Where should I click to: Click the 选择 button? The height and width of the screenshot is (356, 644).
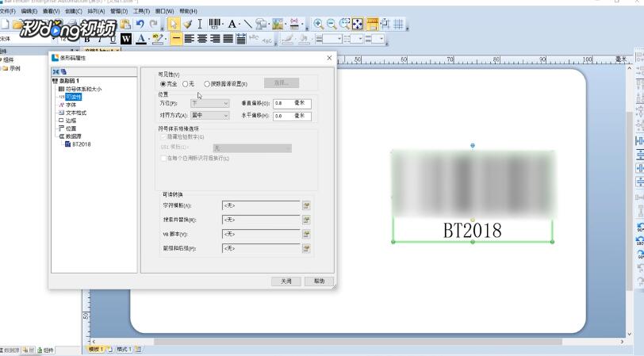[282, 83]
